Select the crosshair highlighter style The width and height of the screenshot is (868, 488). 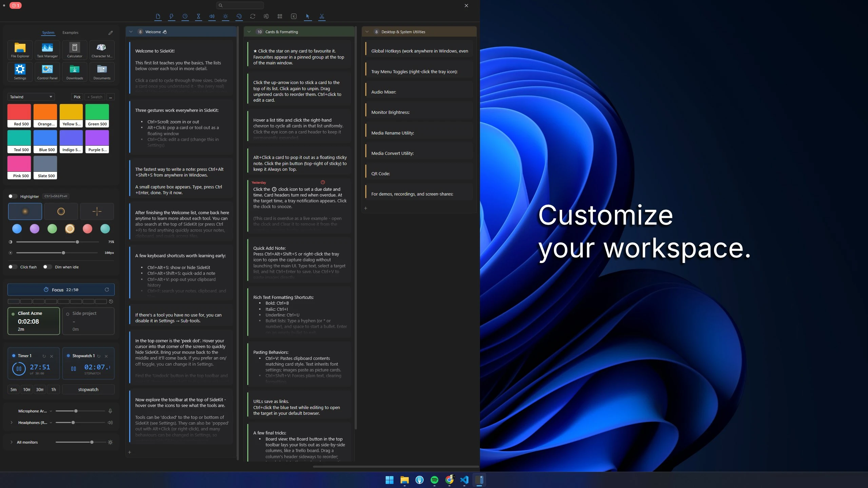click(97, 211)
